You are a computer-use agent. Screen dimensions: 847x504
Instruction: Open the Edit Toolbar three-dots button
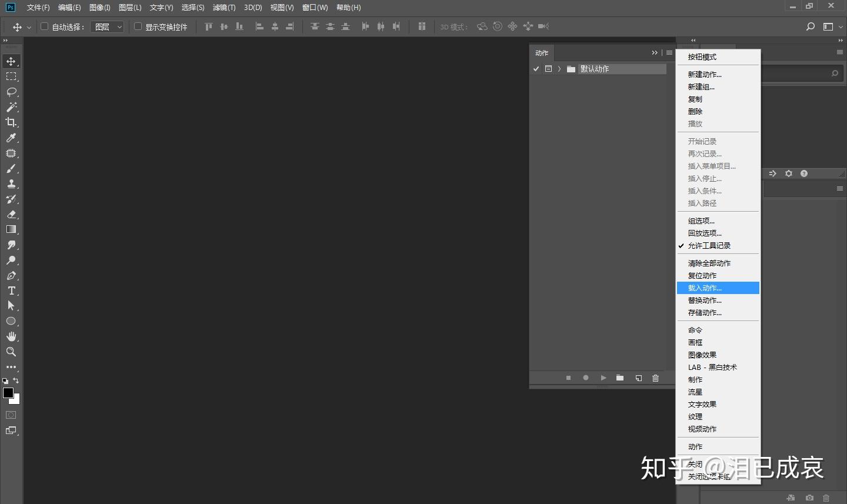[11, 367]
